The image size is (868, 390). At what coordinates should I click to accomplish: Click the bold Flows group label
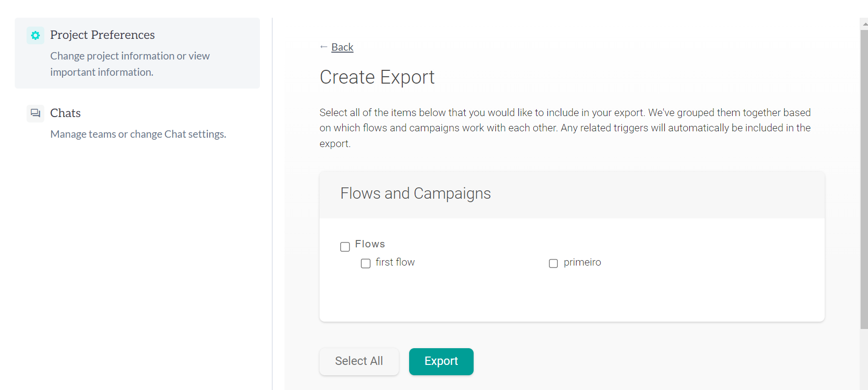370,244
